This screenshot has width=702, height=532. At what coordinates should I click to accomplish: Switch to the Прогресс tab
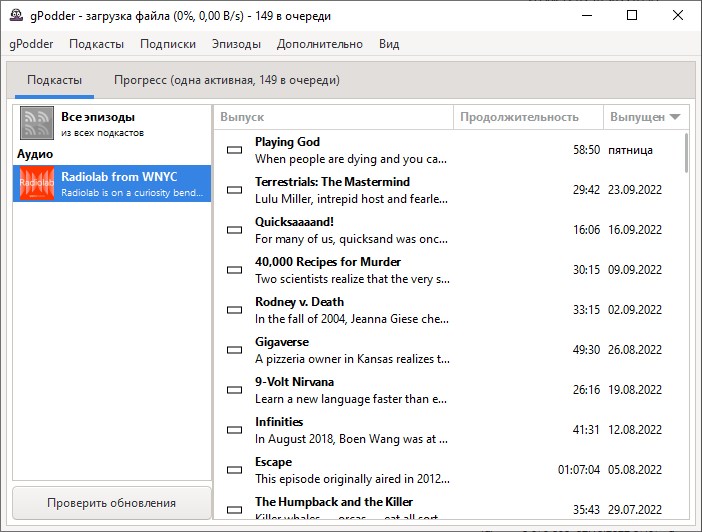(226, 80)
